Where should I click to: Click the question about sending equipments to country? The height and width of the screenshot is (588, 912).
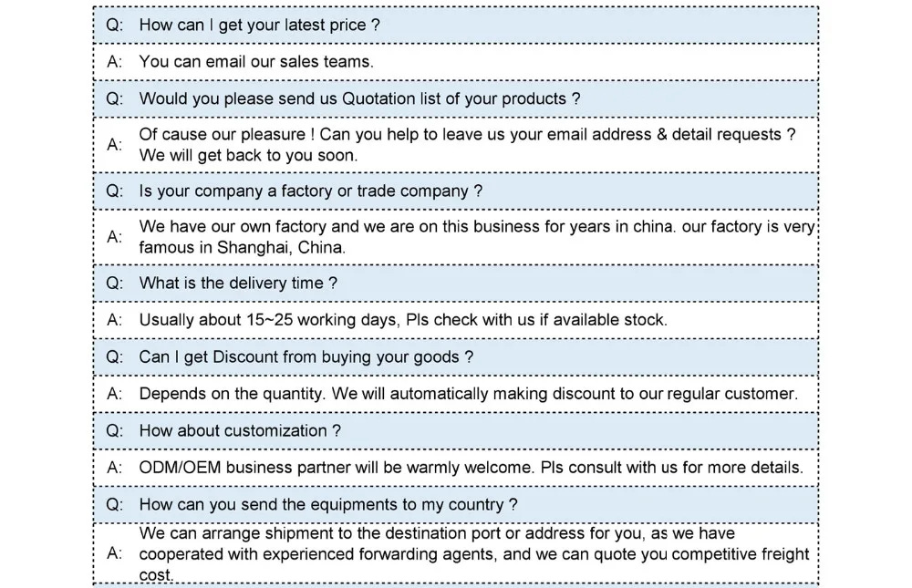tap(328, 505)
